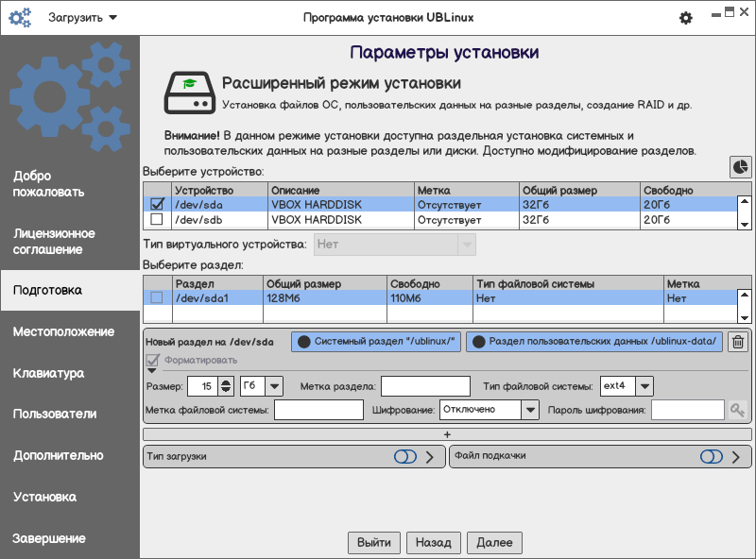Uncheck the /dev/sda device checkbox
This screenshot has width=756, height=559.
(x=157, y=204)
